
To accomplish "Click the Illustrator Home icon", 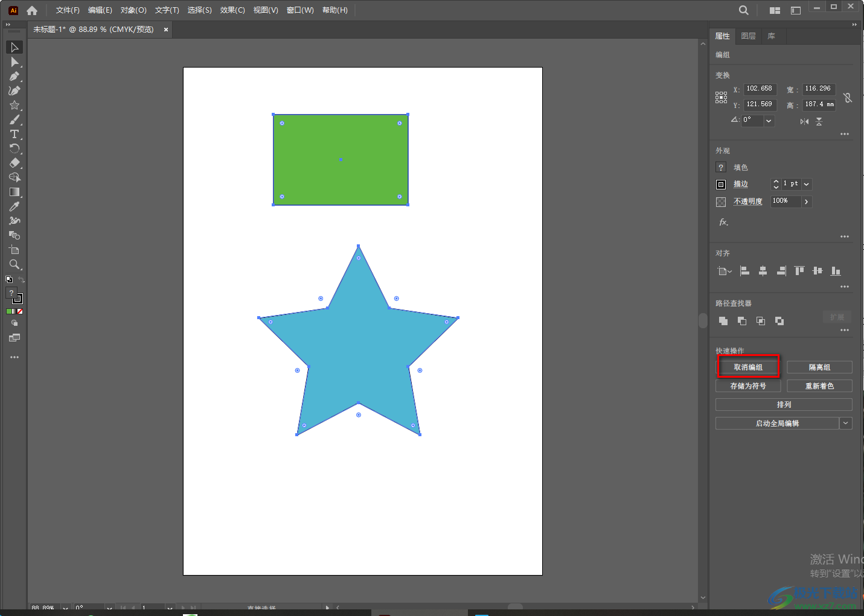I will 32,10.
